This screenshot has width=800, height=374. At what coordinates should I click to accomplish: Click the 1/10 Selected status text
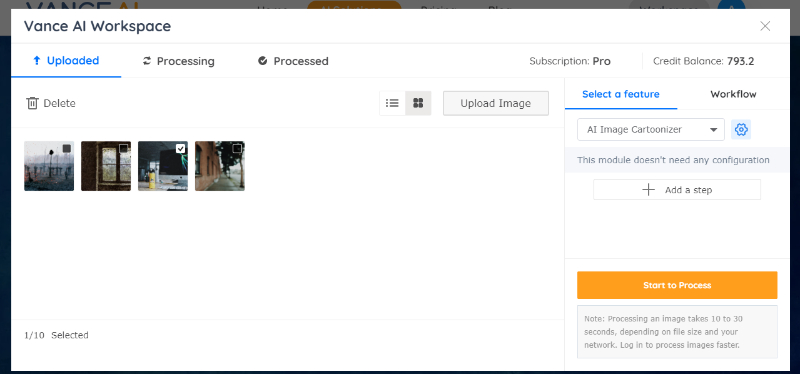56,335
